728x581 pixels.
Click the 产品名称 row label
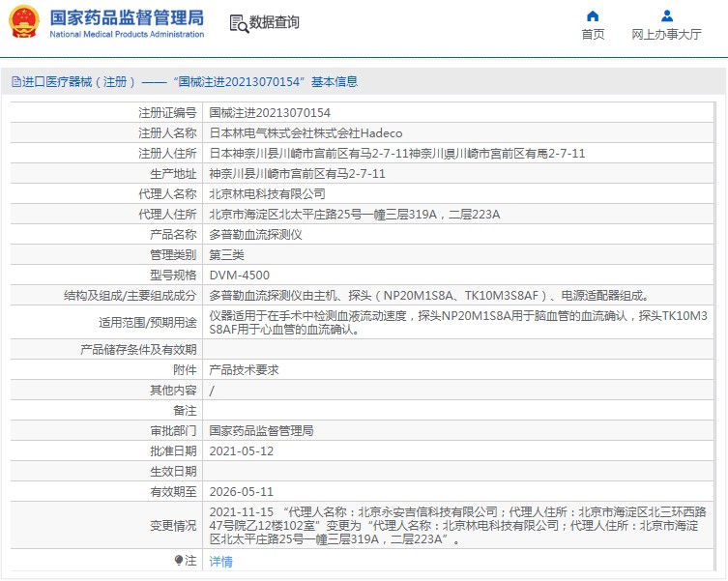(173, 235)
